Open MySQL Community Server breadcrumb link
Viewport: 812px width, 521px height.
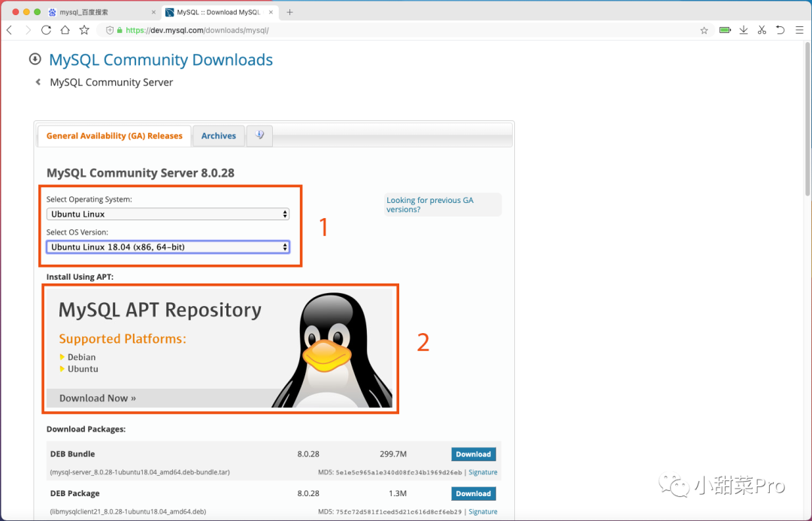[x=111, y=83]
